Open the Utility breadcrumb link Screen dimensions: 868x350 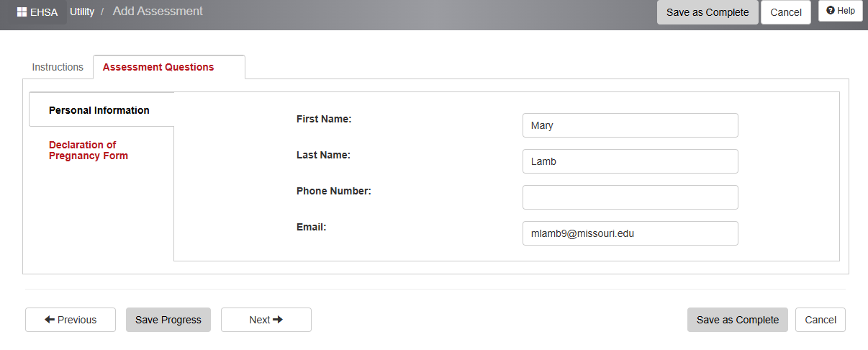tap(82, 12)
